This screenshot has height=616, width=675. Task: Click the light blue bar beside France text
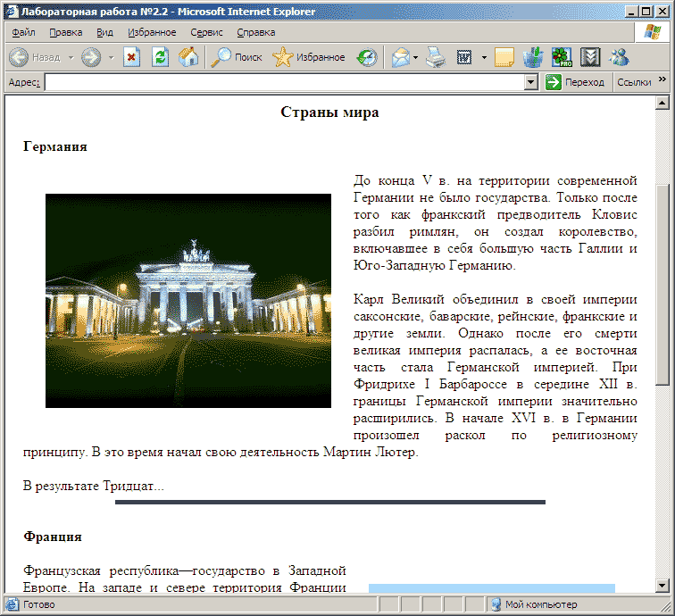tap(492, 588)
